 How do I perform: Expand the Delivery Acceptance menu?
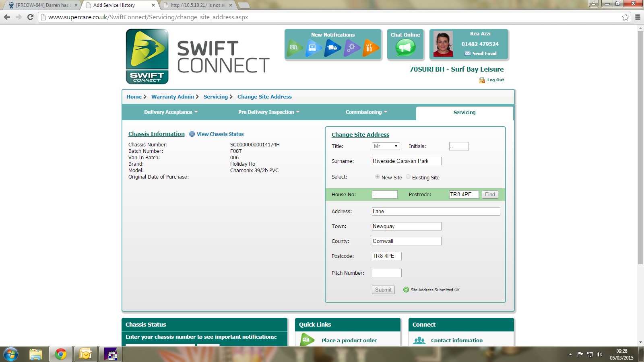pos(171,112)
